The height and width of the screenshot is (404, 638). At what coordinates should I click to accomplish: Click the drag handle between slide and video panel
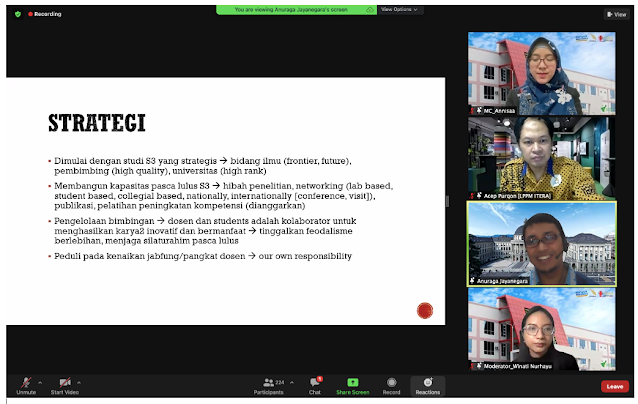click(447, 201)
